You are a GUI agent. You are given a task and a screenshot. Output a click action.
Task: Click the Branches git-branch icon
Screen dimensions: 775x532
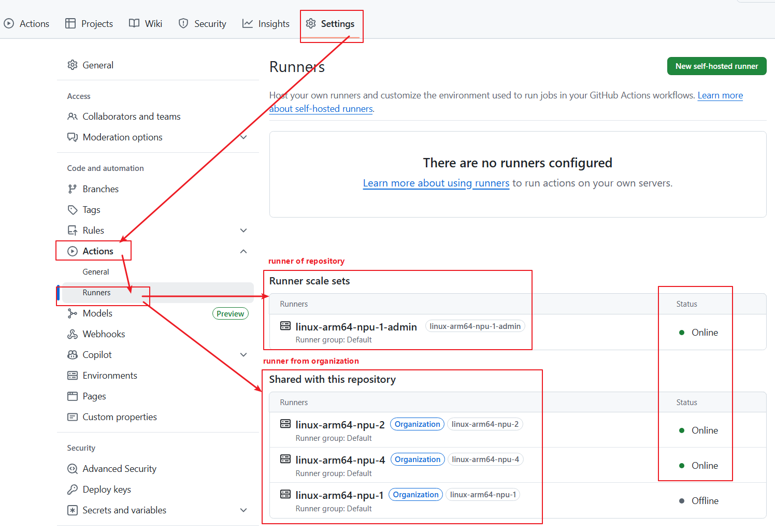73,189
